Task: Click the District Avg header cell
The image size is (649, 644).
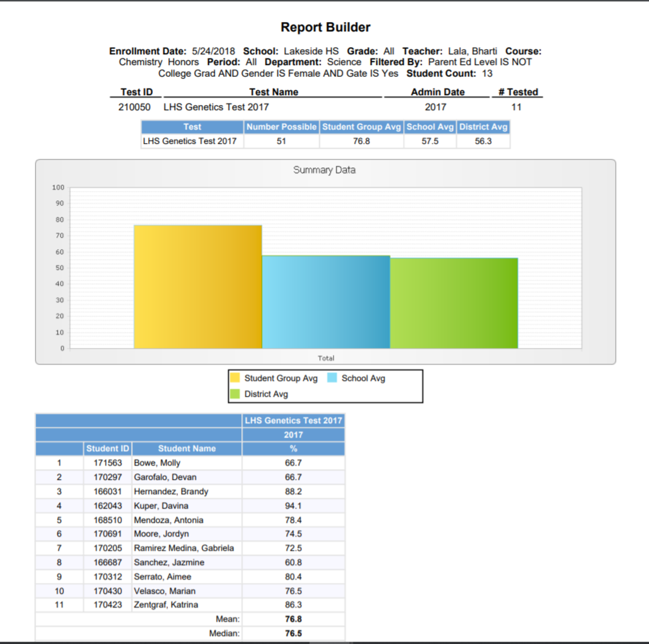Action: coord(483,127)
